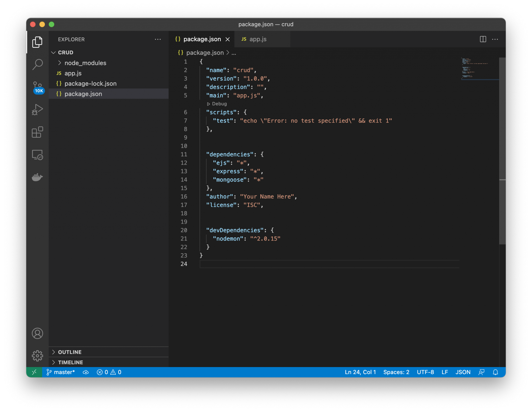Open the Manage settings gear
Image resolution: width=532 pixels, height=412 pixels.
pyautogui.click(x=37, y=356)
